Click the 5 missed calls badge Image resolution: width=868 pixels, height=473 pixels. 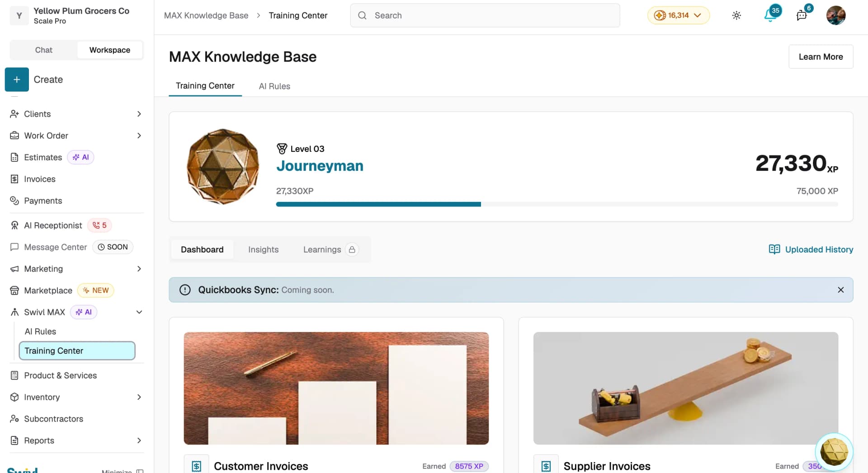click(x=99, y=225)
